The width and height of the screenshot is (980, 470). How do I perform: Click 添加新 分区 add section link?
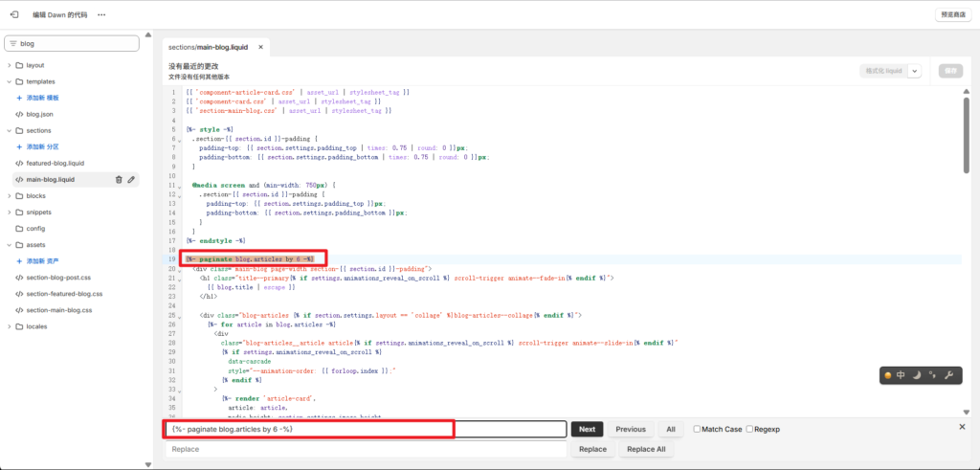click(42, 146)
